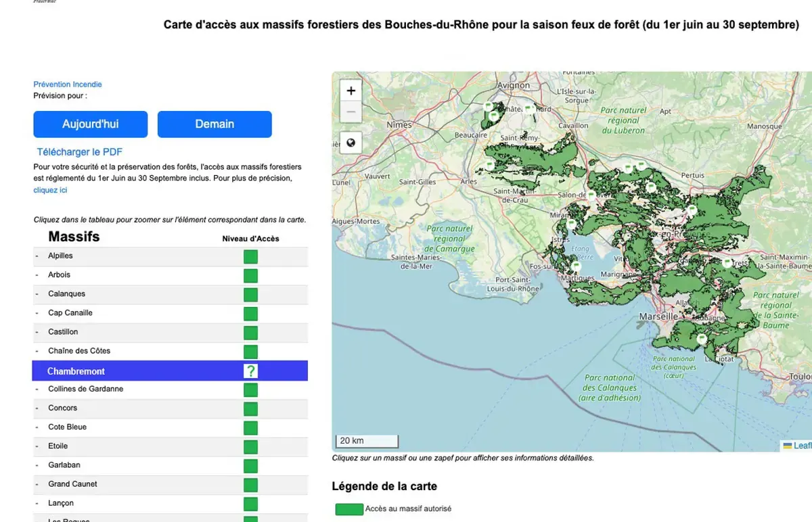Click the Calanques access level green square
Viewport: 812px width, 522px height.
pos(250,294)
